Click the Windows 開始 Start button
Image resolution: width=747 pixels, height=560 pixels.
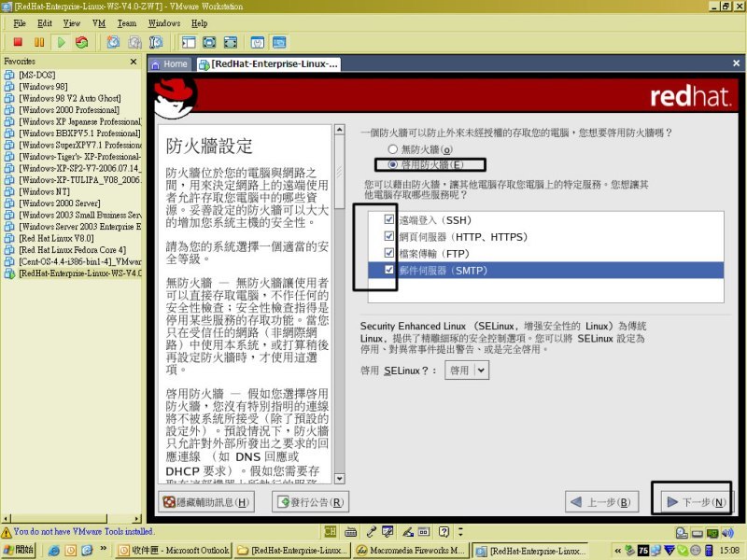pyautogui.click(x=18, y=550)
